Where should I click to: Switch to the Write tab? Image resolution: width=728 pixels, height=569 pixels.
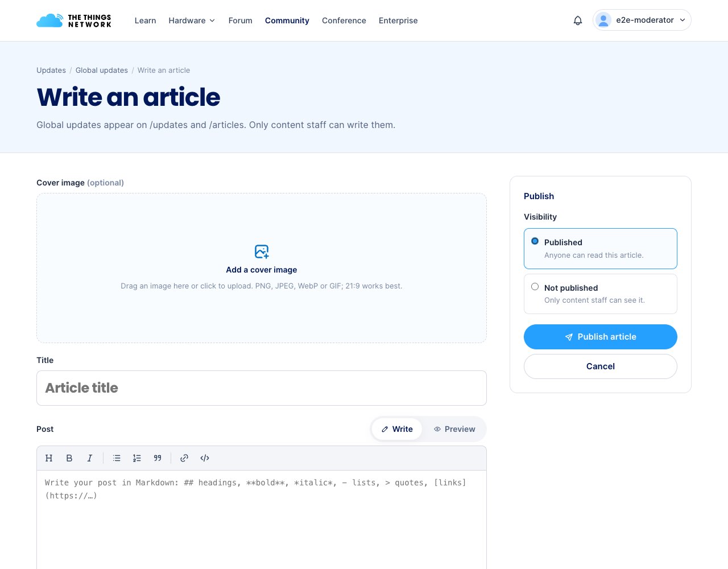click(397, 429)
